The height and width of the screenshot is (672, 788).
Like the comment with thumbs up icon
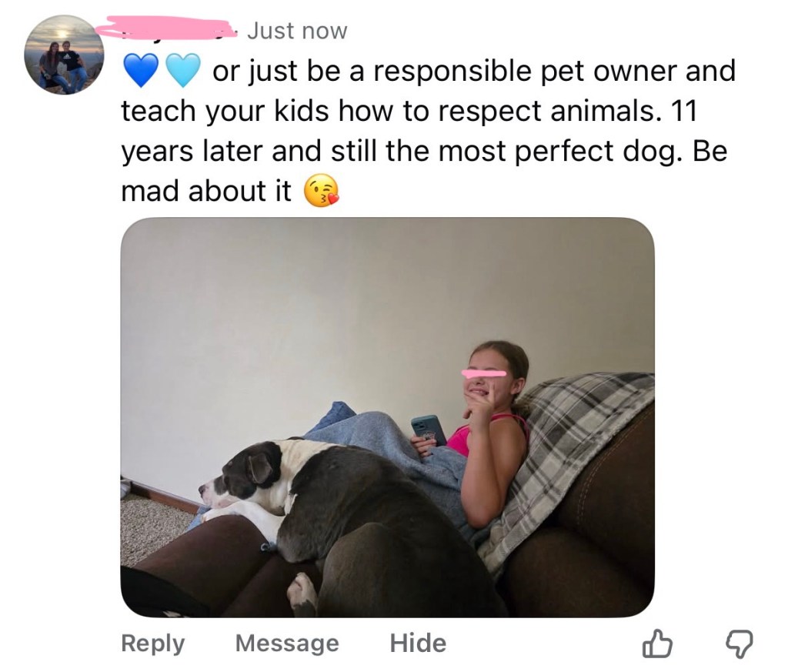tap(657, 644)
